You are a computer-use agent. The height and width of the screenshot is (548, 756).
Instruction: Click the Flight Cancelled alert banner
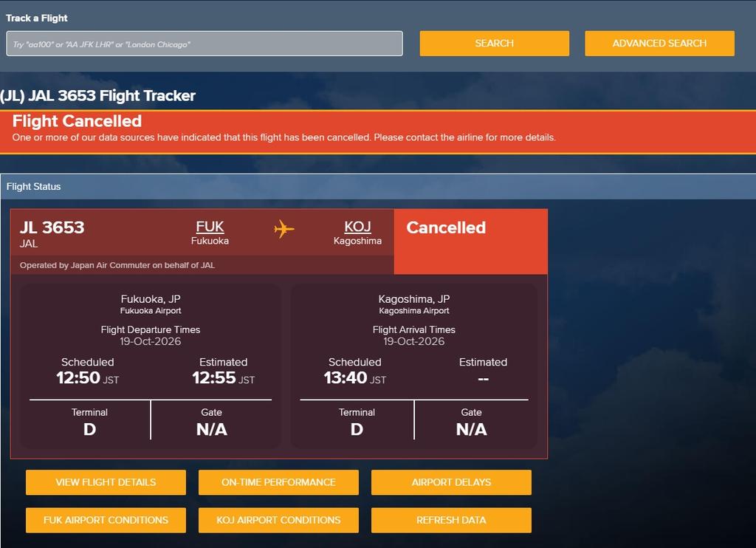(378, 132)
